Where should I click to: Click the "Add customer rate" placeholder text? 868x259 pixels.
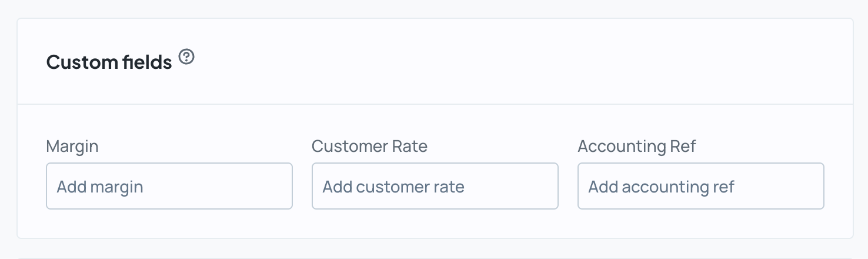pyautogui.click(x=393, y=187)
